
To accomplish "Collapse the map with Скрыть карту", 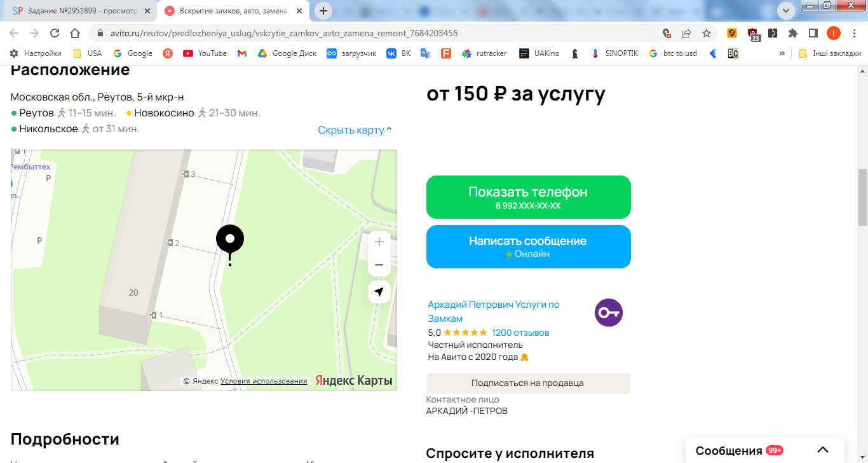I will click(x=355, y=130).
